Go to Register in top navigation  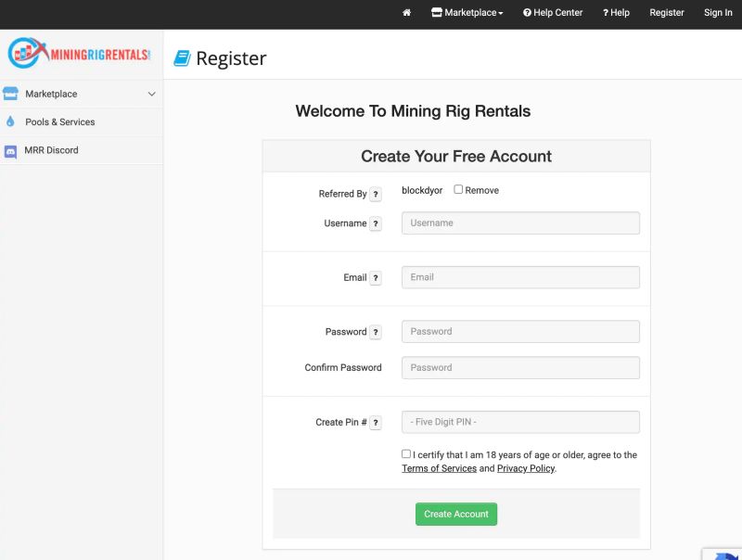(x=667, y=13)
